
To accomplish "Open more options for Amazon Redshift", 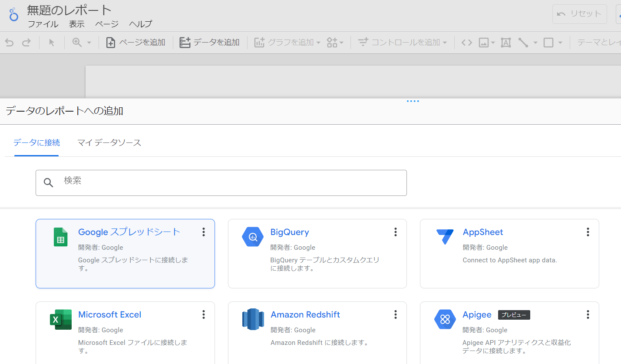I will click(x=395, y=314).
